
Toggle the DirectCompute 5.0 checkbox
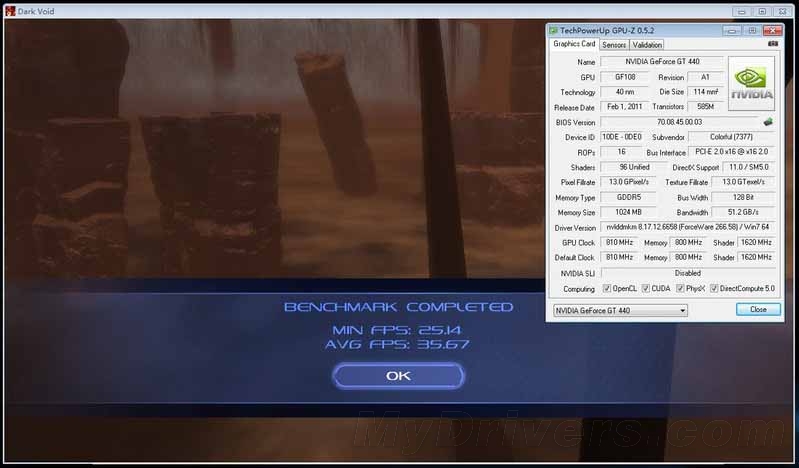[x=714, y=289]
